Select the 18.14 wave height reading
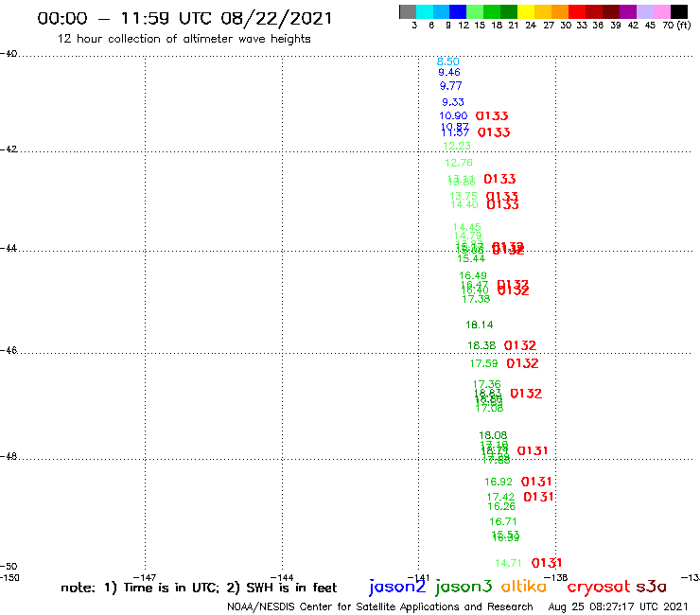700x615 pixels. (x=480, y=325)
